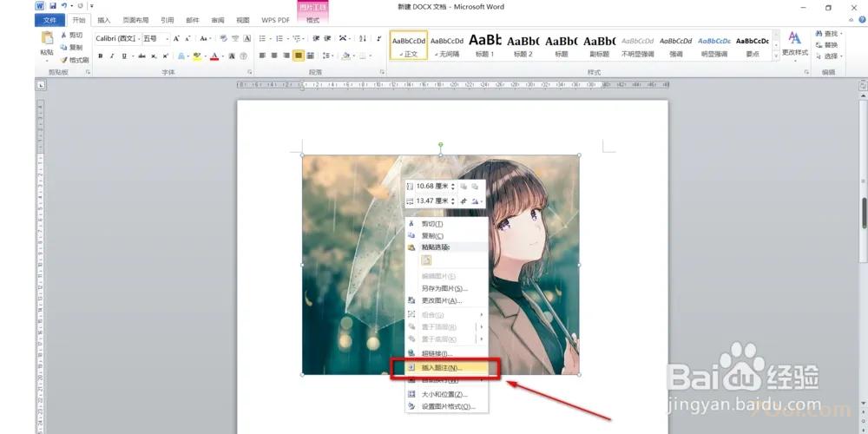Click the Phonetic Guide icon
This screenshot has height=434, width=868.
point(235,38)
